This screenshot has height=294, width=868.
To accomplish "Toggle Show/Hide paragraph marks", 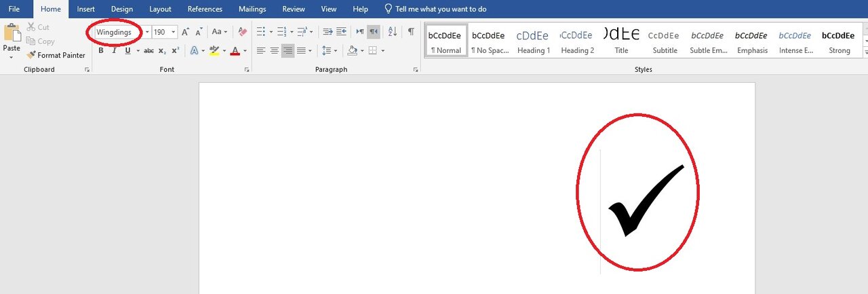I will tap(411, 32).
